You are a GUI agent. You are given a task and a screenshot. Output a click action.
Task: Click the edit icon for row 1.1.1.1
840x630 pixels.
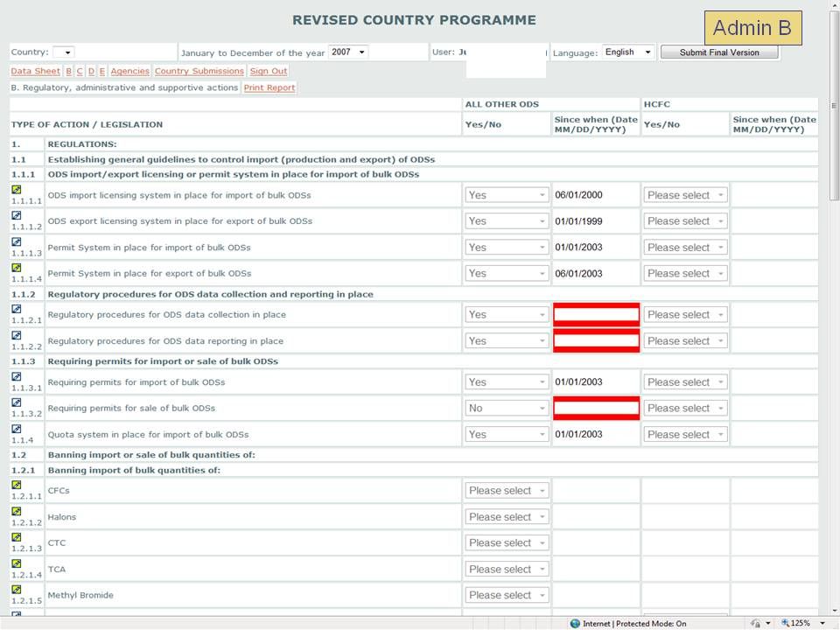point(17,190)
